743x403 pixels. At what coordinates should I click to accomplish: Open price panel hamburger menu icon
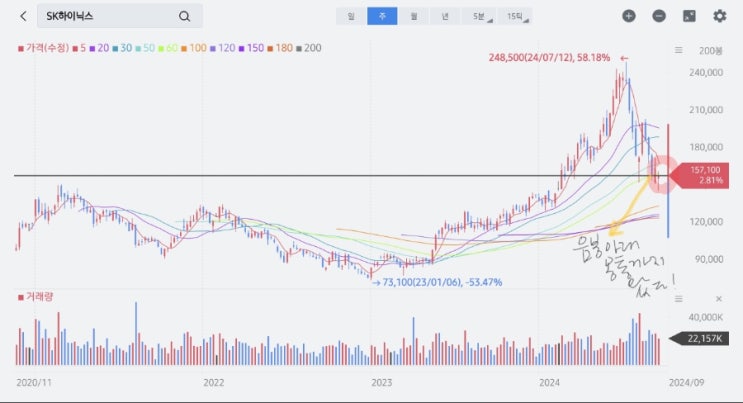679,50
